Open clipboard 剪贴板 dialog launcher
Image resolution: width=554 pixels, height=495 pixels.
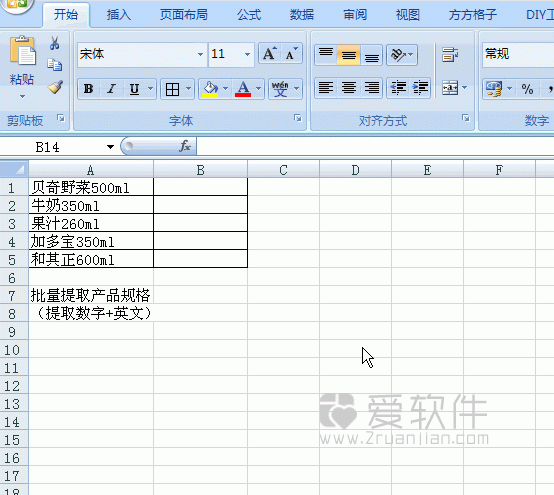[x=61, y=118]
